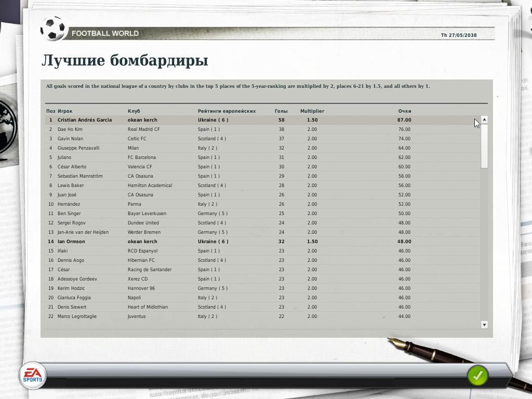The image size is (532, 399).
Task: Select player Denis Siewert
Action: pos(72,307)
